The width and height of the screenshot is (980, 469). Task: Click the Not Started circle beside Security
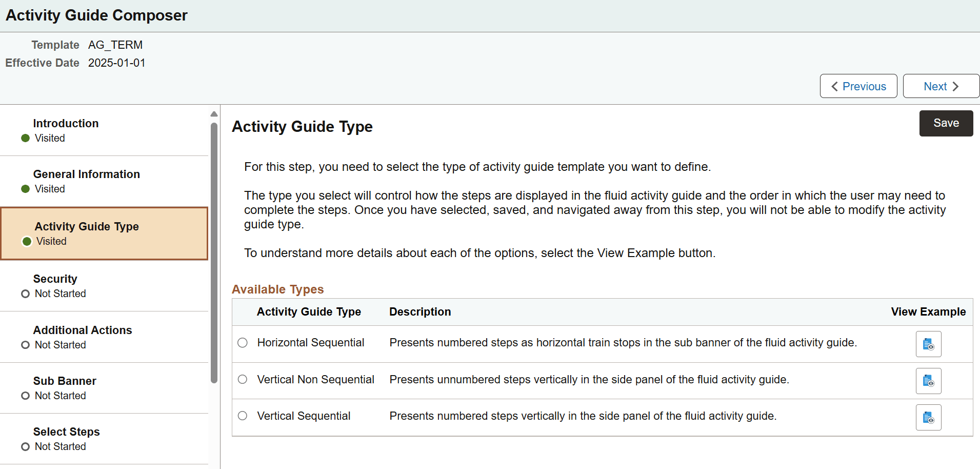(25, 294)
